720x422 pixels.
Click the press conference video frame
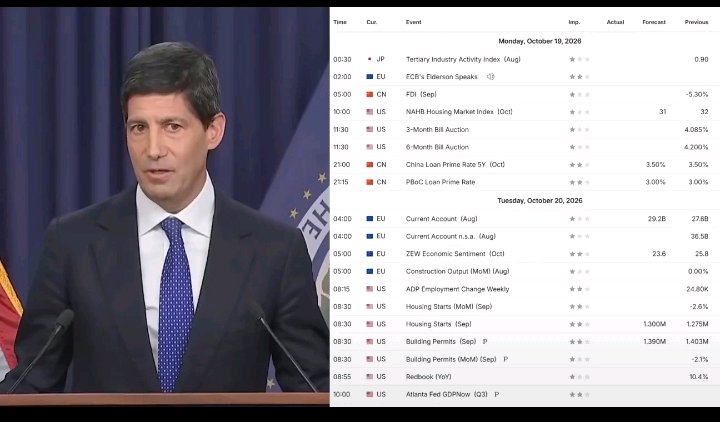coord(164,207)
